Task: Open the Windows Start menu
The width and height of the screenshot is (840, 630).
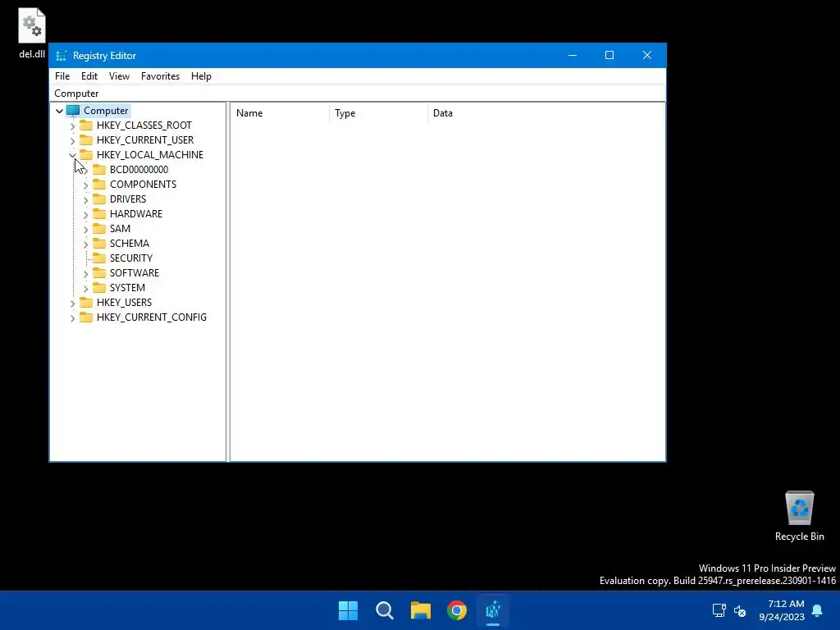Action: pyautogui.click(x=348, y=610)
